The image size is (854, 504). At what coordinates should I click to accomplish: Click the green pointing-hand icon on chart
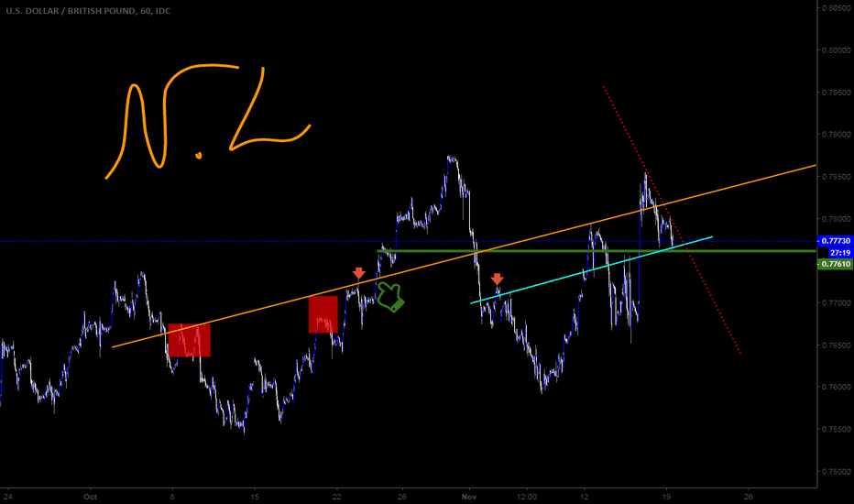390,298
